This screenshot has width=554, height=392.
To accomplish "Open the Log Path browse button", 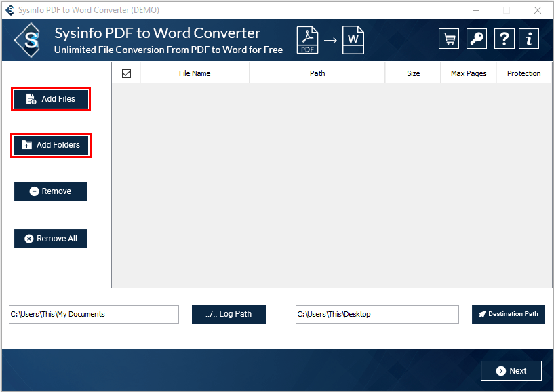I will coord(229,314).
